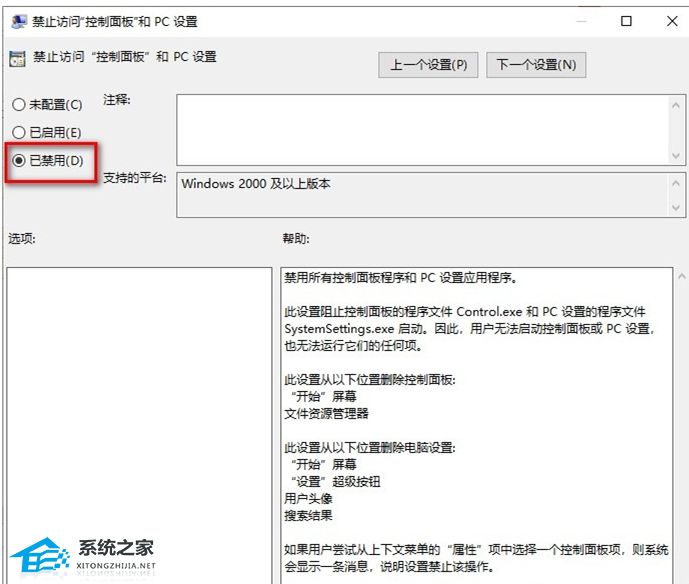689x584 pixels.
Task: Click the policy setting icon beside heading
Action: point(18,58)
